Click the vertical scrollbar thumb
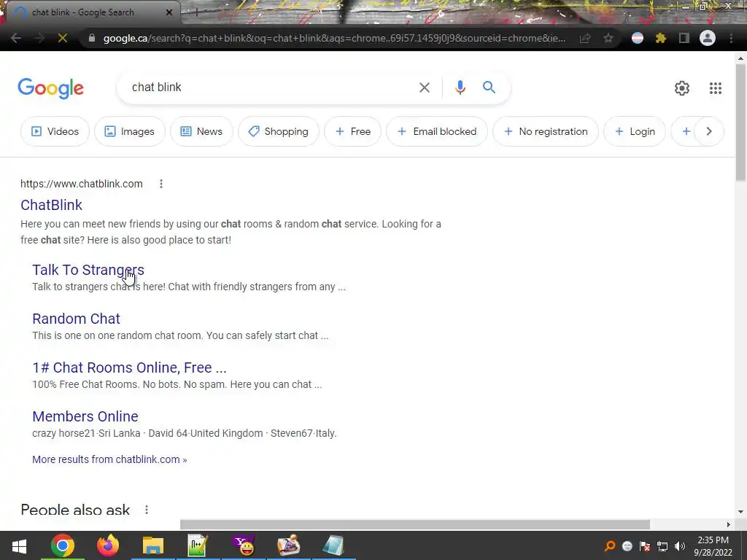Screen dimensions: 747x560 [x=740, y=122]
